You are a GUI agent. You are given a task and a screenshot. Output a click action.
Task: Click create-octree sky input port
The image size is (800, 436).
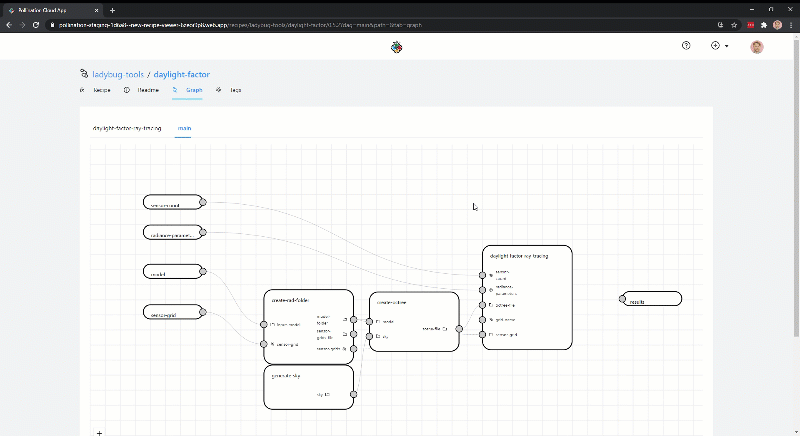coord(369,337)
